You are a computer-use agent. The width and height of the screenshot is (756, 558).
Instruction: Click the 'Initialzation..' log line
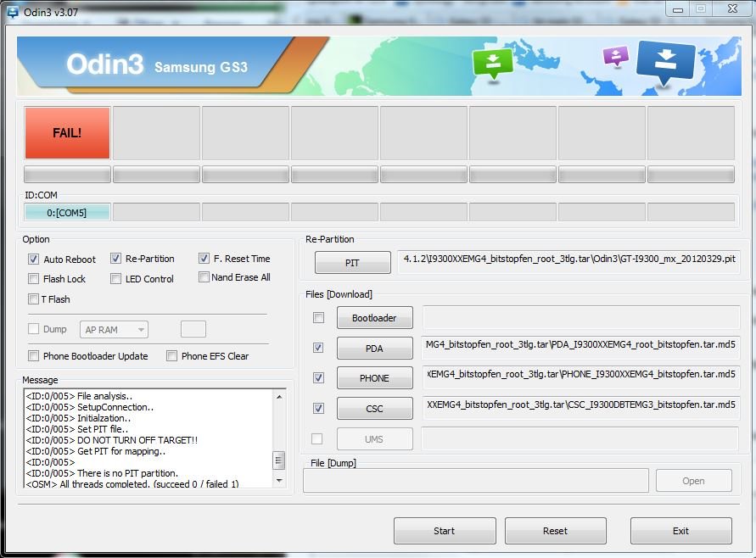pyautogui.click(x=78, y=418)
